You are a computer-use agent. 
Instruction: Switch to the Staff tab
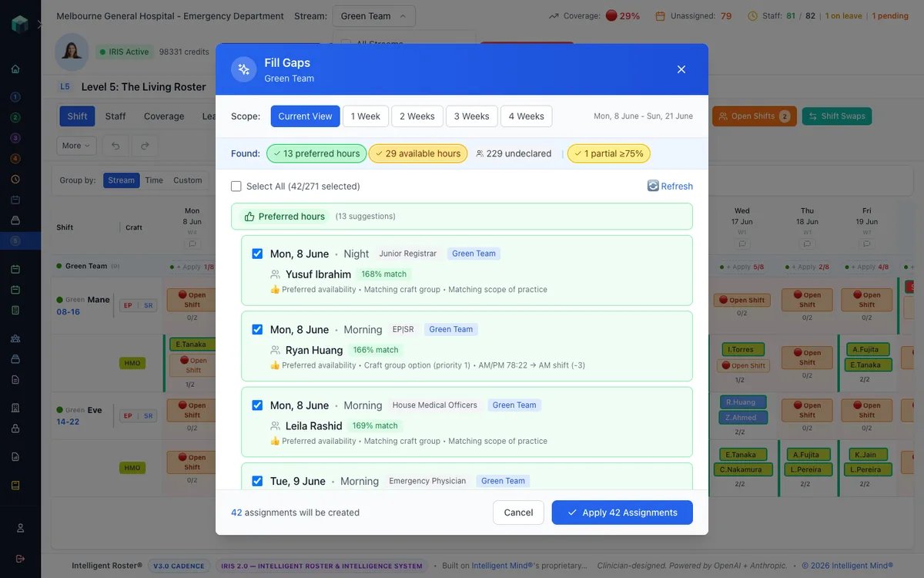click(x=115, y=116)
